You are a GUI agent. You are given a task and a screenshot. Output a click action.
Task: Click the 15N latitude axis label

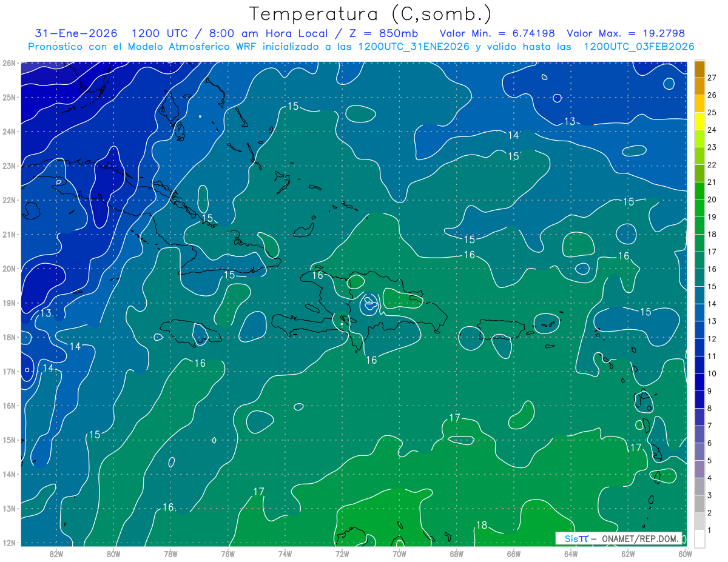coord(8,440)
